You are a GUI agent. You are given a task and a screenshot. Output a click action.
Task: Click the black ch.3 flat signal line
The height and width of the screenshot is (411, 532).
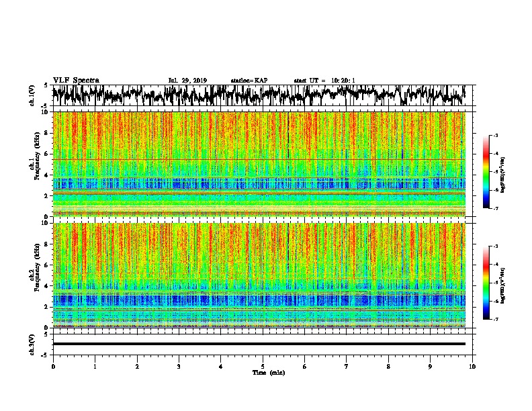click(x=259, y=344)
